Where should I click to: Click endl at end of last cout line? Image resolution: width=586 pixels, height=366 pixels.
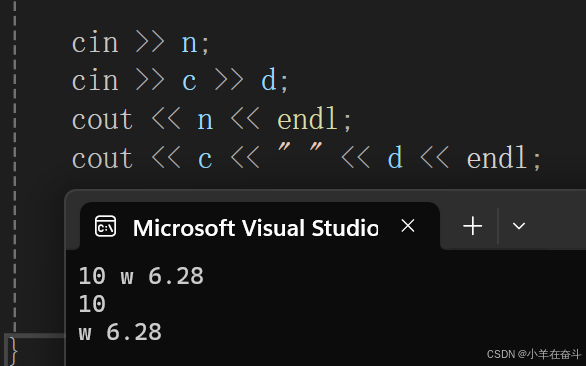pyautogui.click(x=497, y=158)
